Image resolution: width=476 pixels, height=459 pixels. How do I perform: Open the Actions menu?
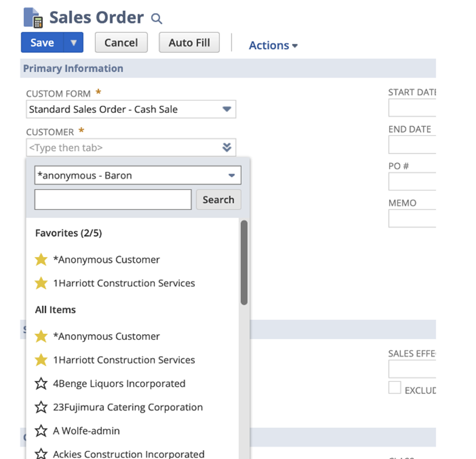[273, 45]
